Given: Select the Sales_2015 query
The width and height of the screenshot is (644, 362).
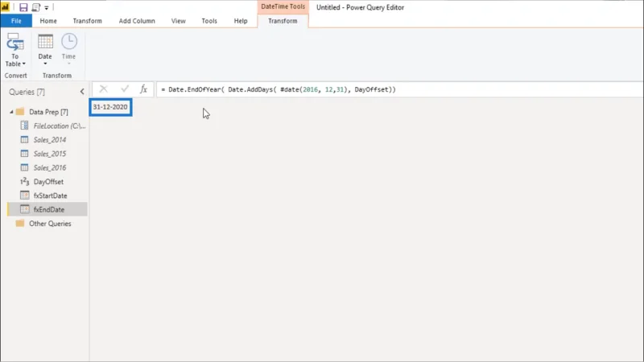Looking at the screenshot, I should (x=49, y=154).
